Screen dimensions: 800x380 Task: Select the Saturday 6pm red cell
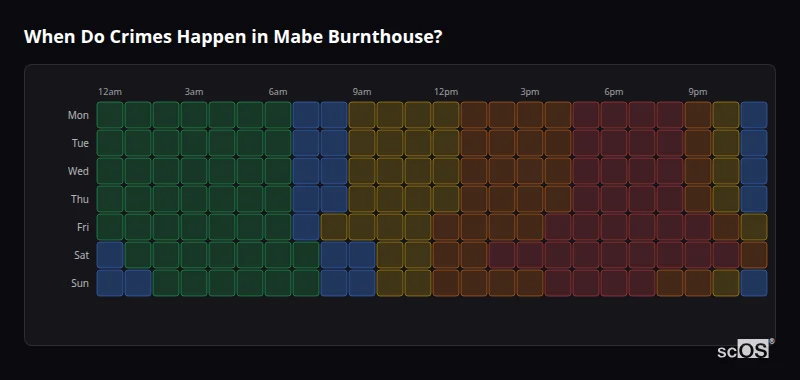[x=614, y=255]
